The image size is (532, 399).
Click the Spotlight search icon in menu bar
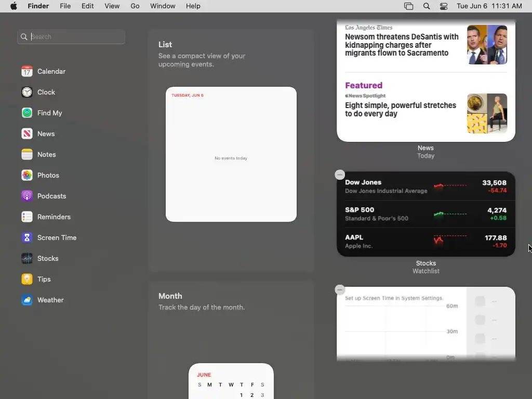click(427, 6)
